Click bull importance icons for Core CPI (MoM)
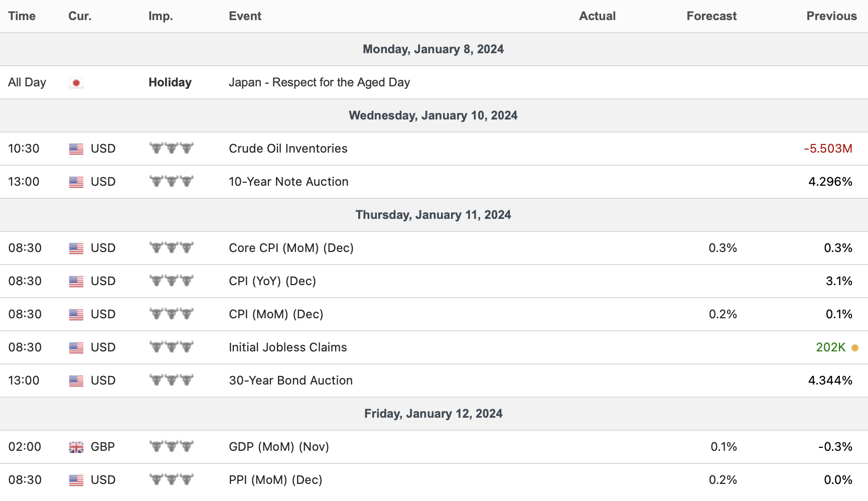Screen dimensions: 868x501 point(171,248)
